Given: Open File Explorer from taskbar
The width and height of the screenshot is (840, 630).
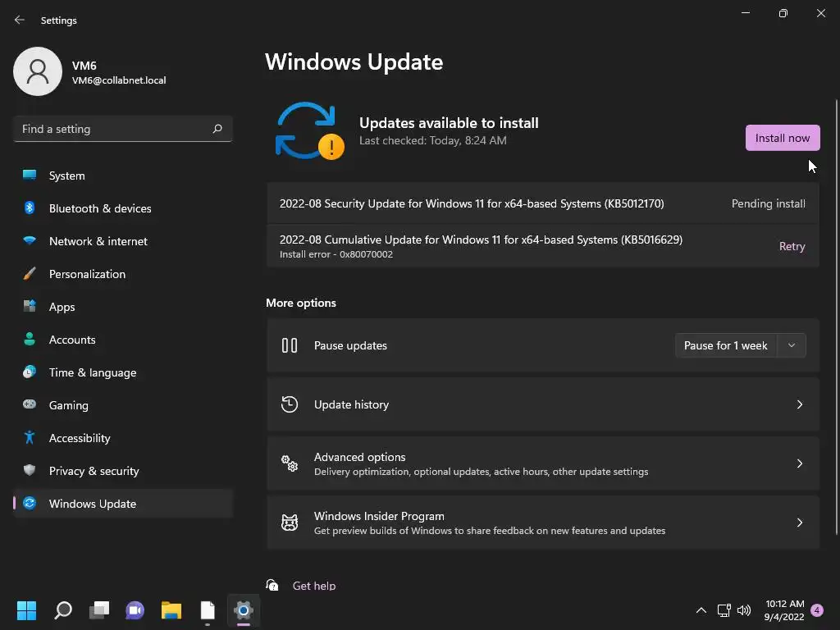Looking at the screenshot, I should point(171,610).
